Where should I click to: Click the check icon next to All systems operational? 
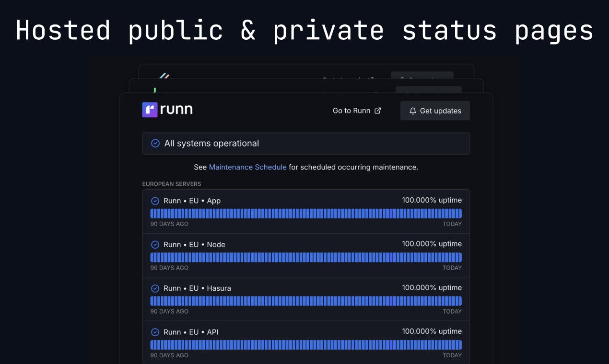pyautogui.click(x=155, y=143)
